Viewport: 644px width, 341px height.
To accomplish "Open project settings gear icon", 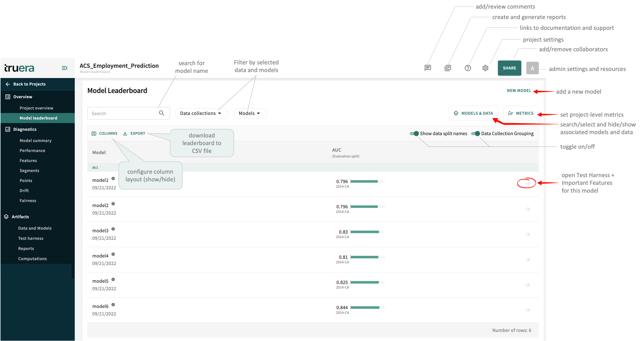I will pyautogui.click(x=485, y=68).
